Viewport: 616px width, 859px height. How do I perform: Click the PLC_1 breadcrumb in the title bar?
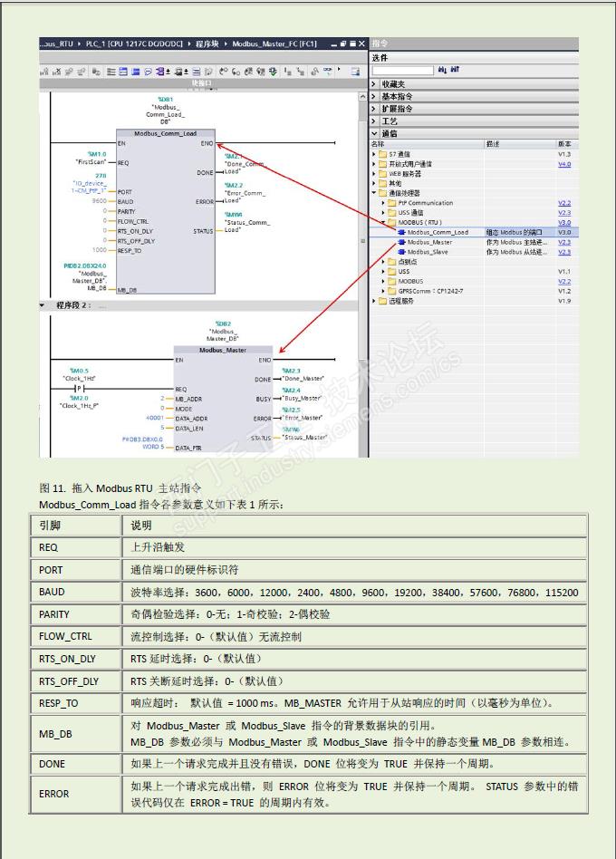pyautogui.click(x=134, y=43)
